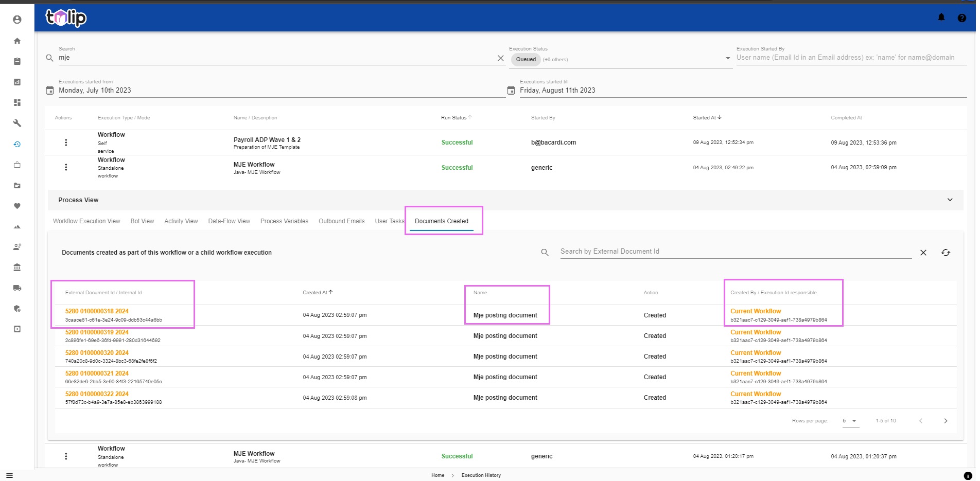Viewport: 980px width, 481px height.
Task: Switch to Workflow Execution View tab
Action: coord(86,221)
